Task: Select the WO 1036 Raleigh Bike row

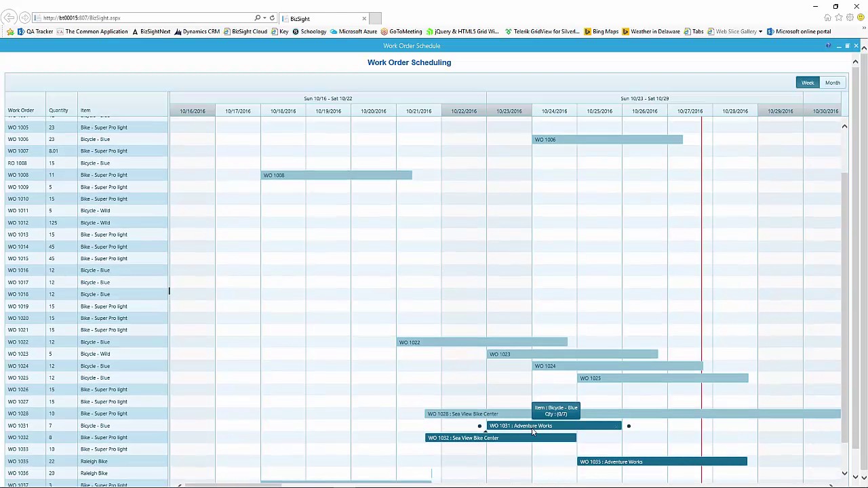Action: [x=87, y=473]
